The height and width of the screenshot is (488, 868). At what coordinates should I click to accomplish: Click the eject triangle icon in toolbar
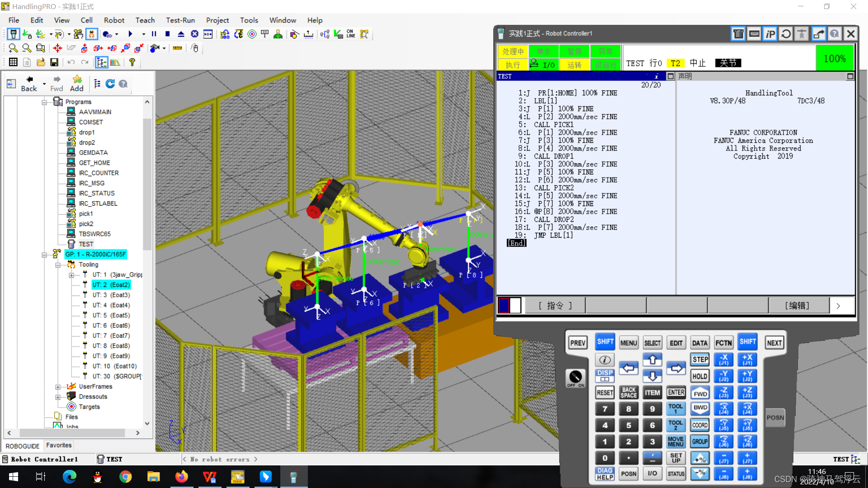click(181, 34)
